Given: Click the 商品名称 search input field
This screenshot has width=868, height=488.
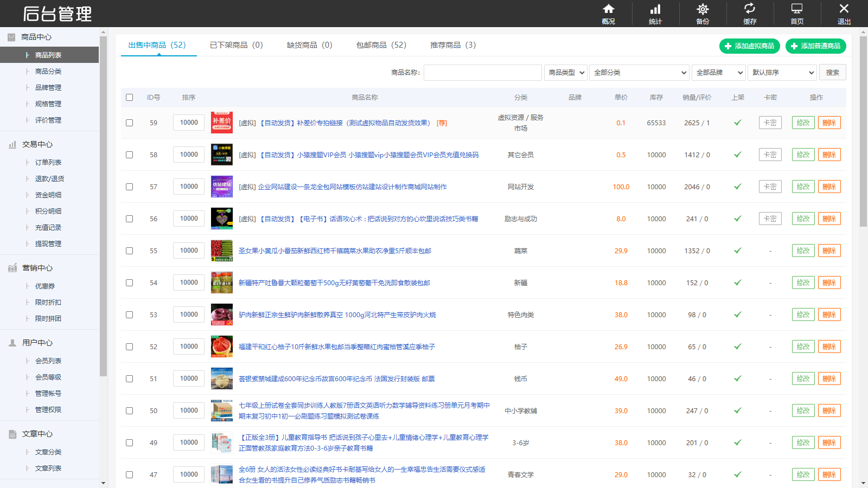Looking at the screenshot, I should pyautogui.click(x=482, y=72).
